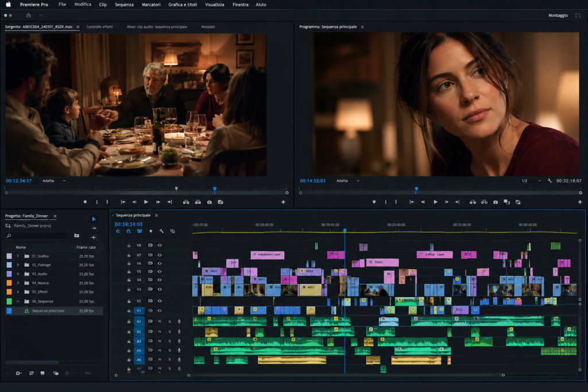
Task: Switch to Mixer clip audio tab
Action: click(x=157, y=27)
